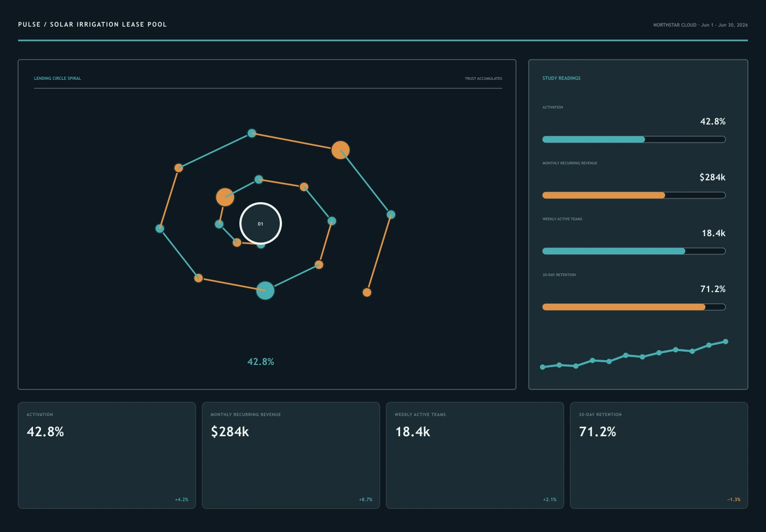Screen dimensions: 766x532
Task: Select the Activation progress bar
Action: [x=634, y=139]
